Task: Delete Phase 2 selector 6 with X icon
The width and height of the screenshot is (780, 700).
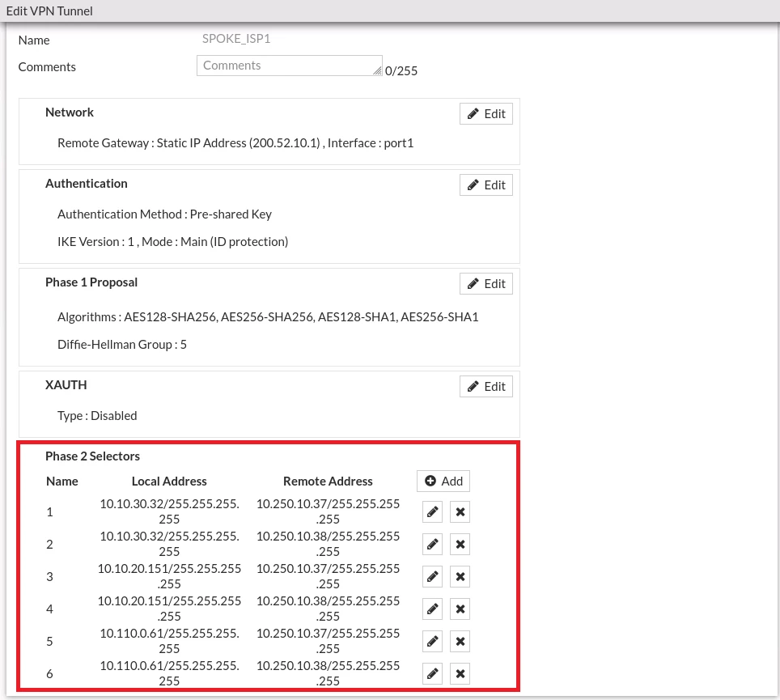Action: coord(460,673)
